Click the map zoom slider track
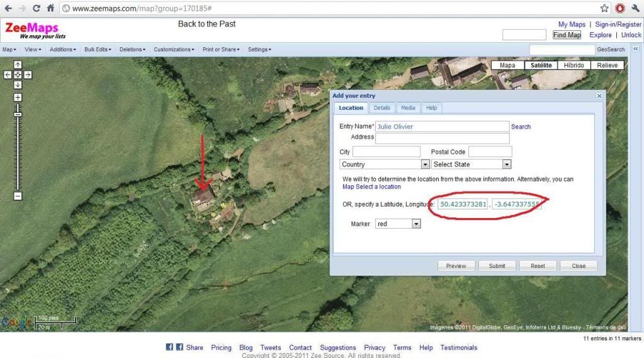 [x=18, y=151]
